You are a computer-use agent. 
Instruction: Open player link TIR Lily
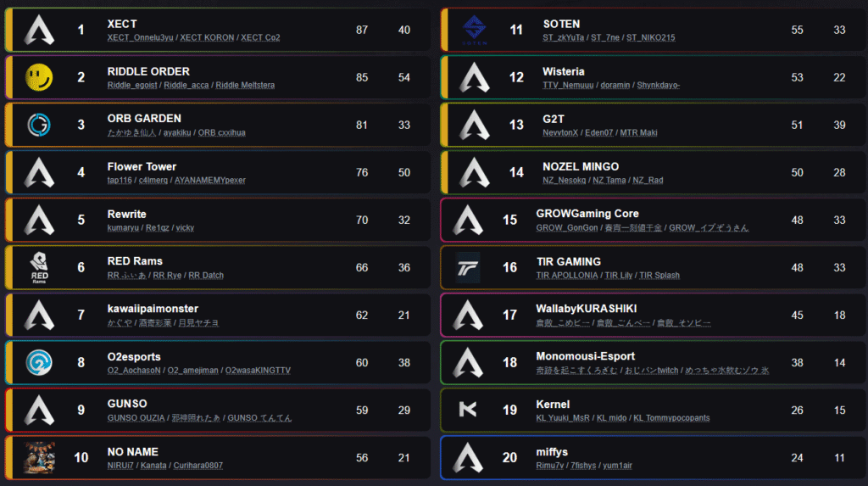[618, 276]
